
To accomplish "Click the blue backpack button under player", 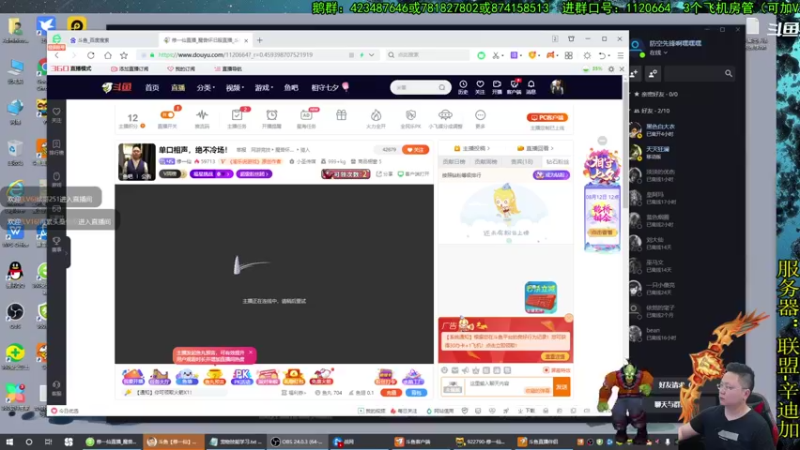I will click(416, 393).
